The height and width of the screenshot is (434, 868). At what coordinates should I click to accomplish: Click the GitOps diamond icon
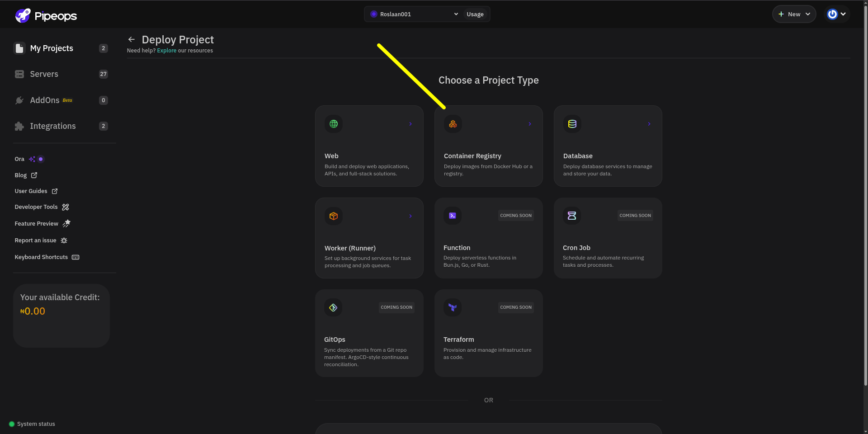point(333,307)
